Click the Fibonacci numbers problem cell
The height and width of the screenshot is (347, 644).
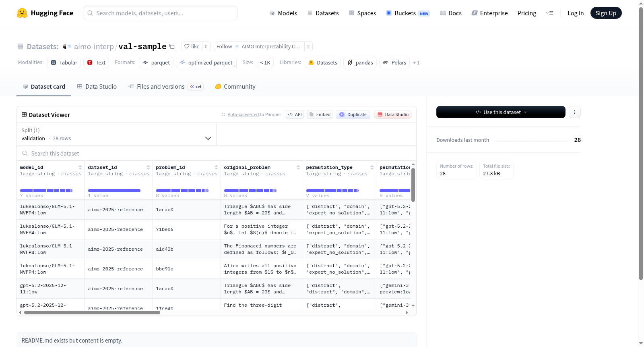click(x=262, y=249)
